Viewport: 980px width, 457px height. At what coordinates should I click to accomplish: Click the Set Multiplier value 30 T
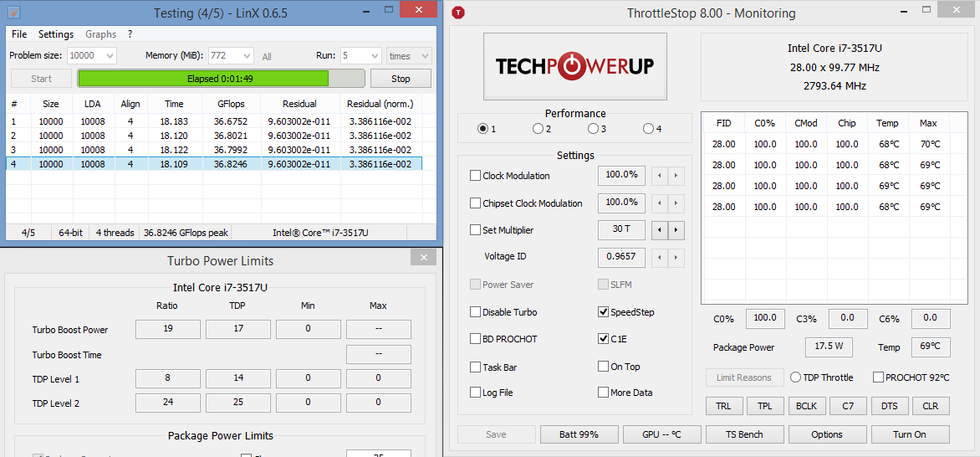(621, 230)
